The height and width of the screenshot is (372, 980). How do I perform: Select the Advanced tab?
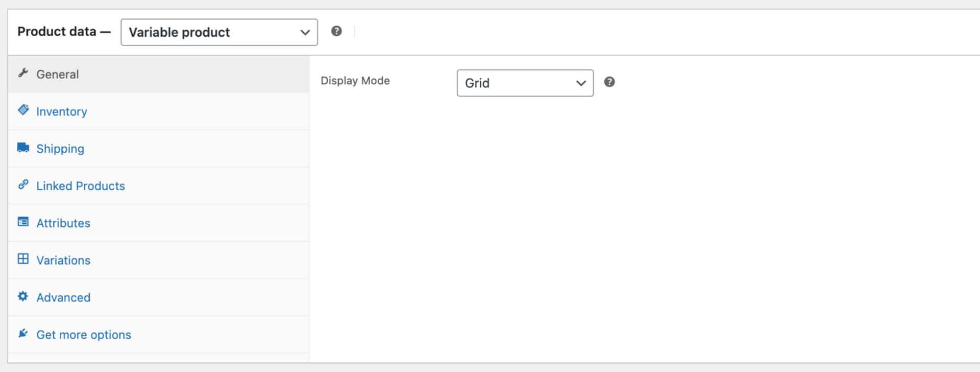[159, 298]
